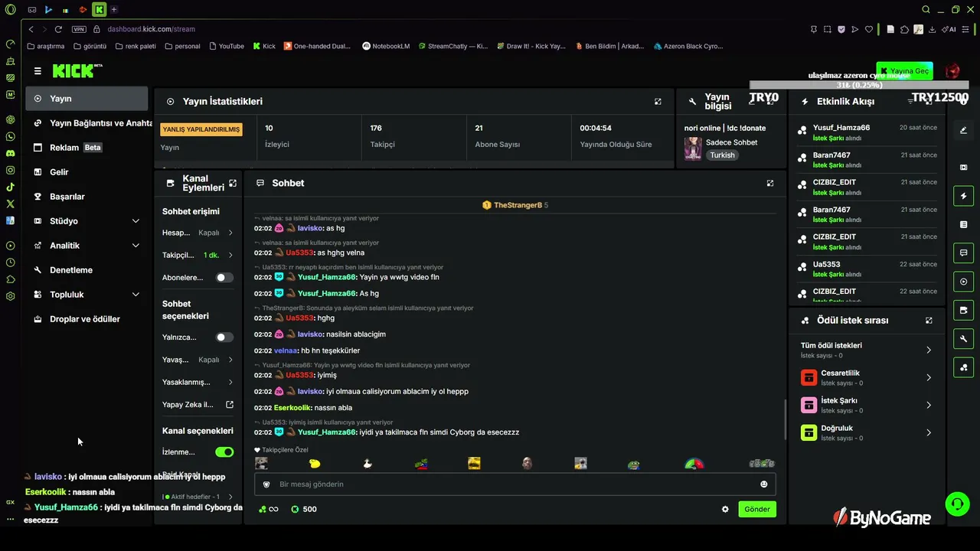The height and width of the screenshot is (551, 980).
Task: Open Instagram in the browser sidebar
Action: point(10,170)
